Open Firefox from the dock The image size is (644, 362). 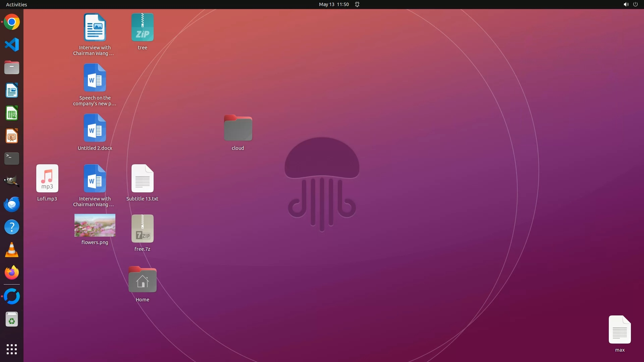[x=12, y=273]
